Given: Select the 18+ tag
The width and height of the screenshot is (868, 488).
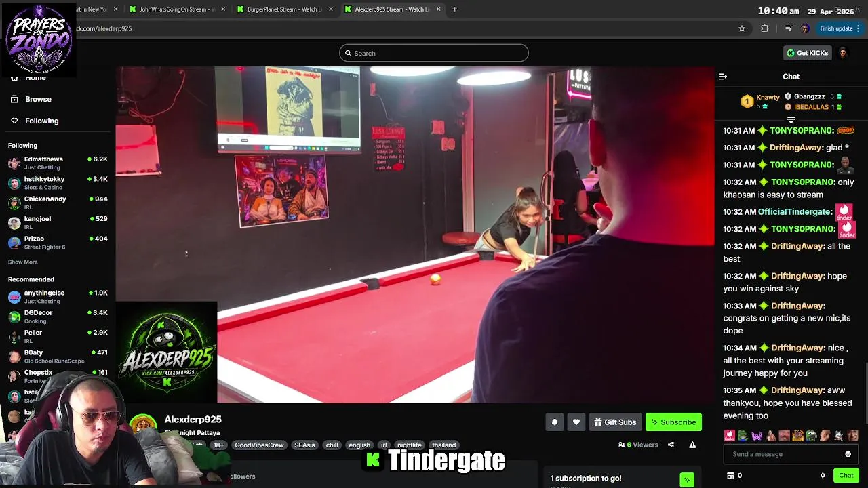Looking at the screenshot, I should pos(218,445).
